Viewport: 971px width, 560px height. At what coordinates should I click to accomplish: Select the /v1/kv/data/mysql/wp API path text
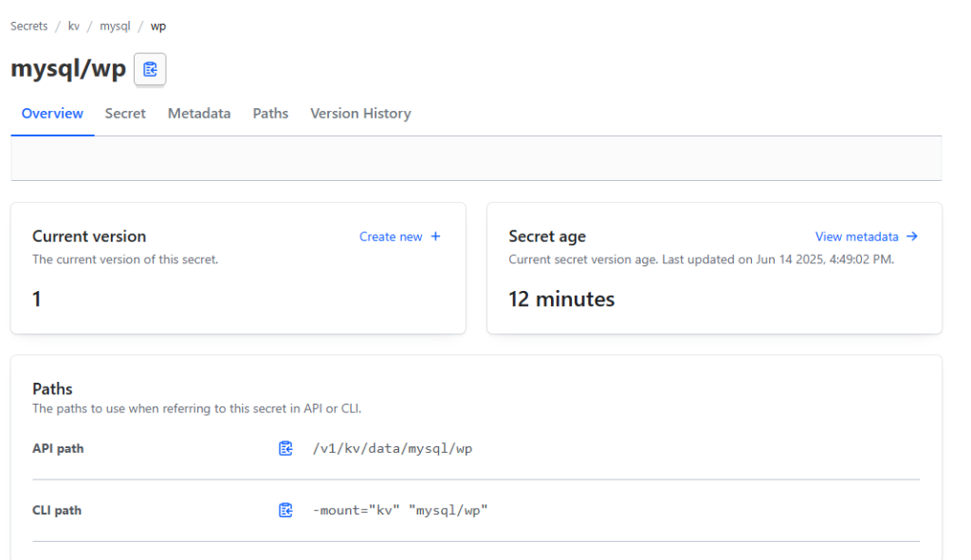tap(393, 448)
